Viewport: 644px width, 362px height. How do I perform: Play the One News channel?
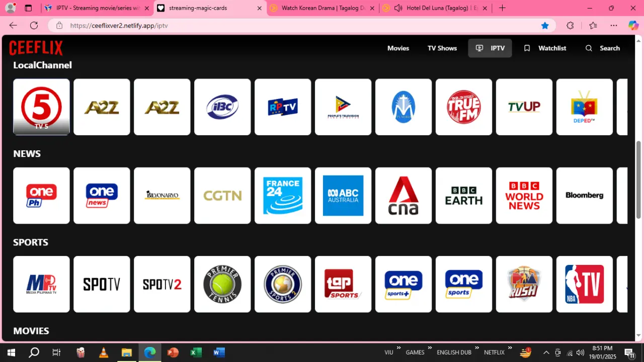coord(102,196)
